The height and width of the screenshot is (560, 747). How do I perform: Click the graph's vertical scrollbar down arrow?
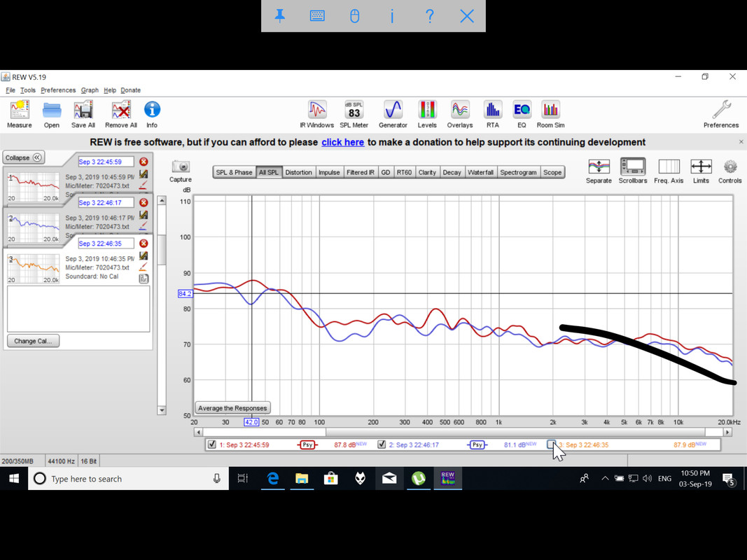click(162, 410)
